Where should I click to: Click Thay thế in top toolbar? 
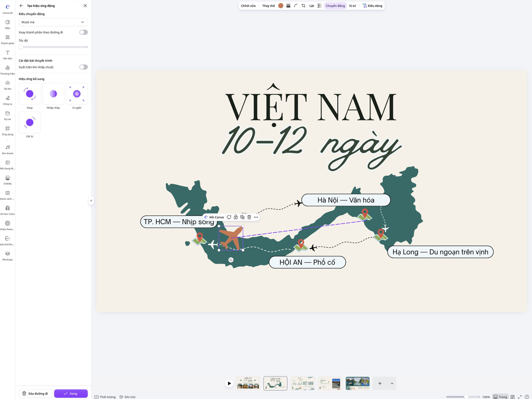point(269,6)
